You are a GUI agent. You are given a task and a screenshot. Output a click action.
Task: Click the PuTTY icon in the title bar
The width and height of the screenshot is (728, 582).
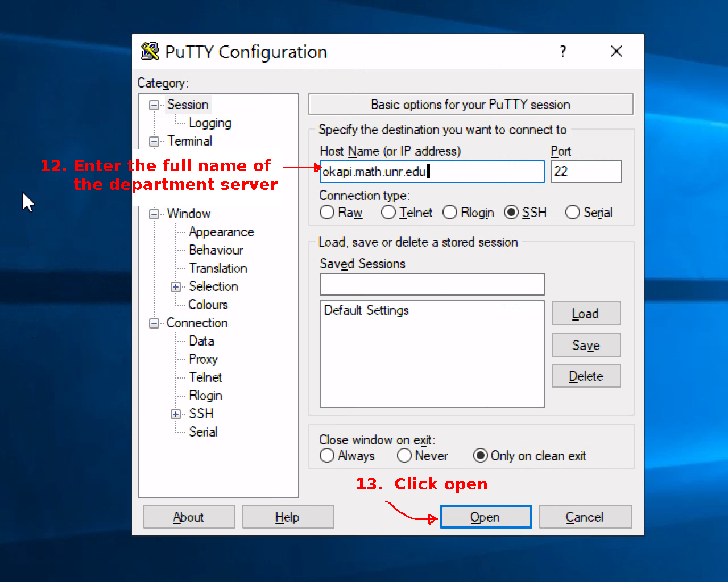pos(150,51)
